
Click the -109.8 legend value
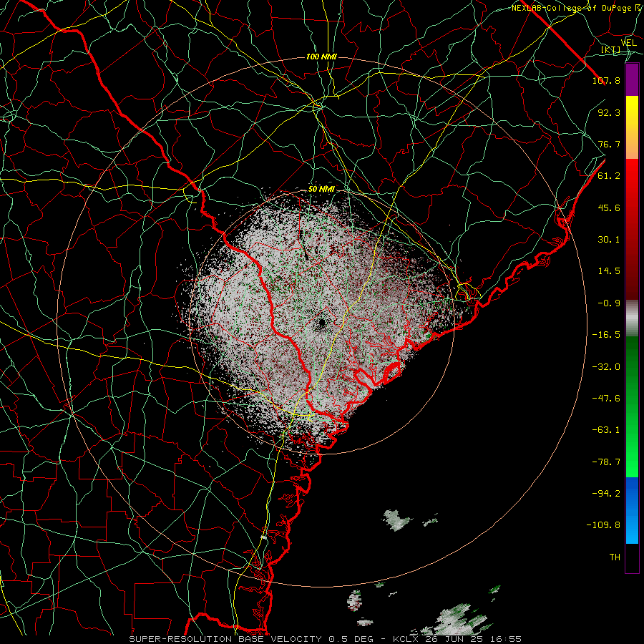click(603, 525)
